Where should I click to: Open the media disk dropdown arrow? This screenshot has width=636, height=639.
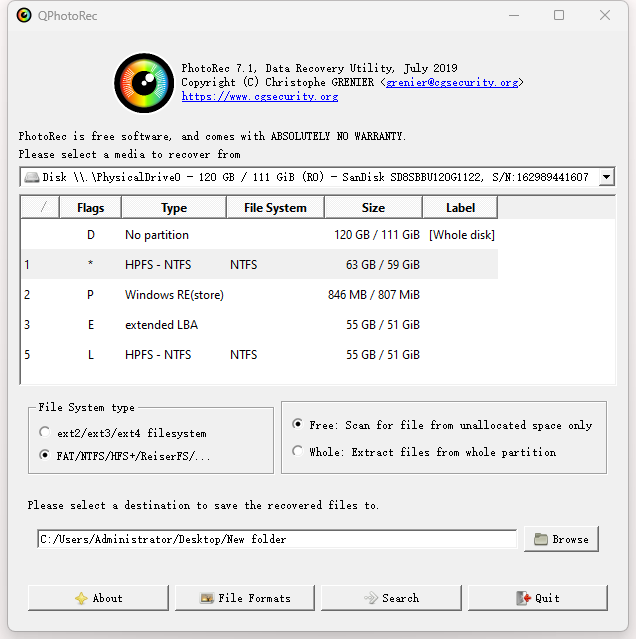[x=606, y=177]
